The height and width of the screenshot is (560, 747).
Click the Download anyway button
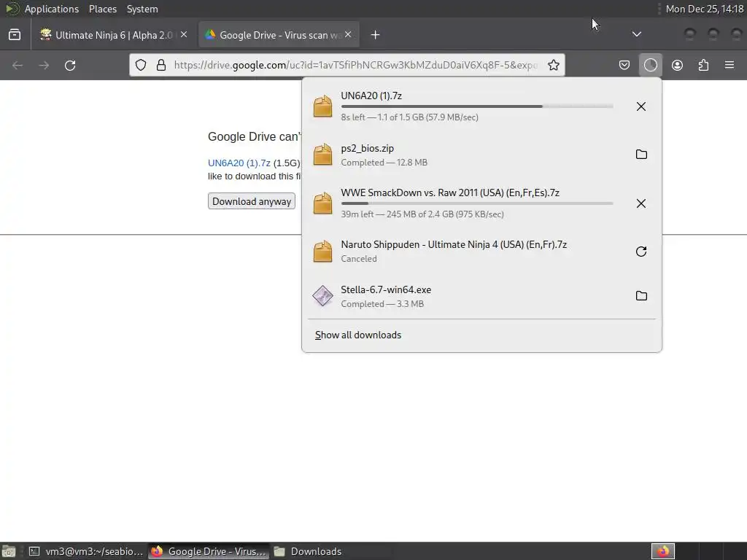click(252, 201)
